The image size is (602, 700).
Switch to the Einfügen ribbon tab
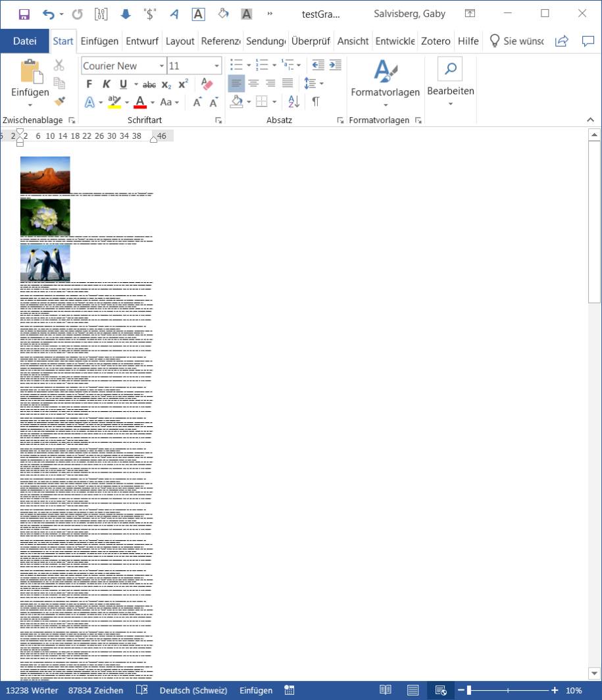click(x=99, y=41)
